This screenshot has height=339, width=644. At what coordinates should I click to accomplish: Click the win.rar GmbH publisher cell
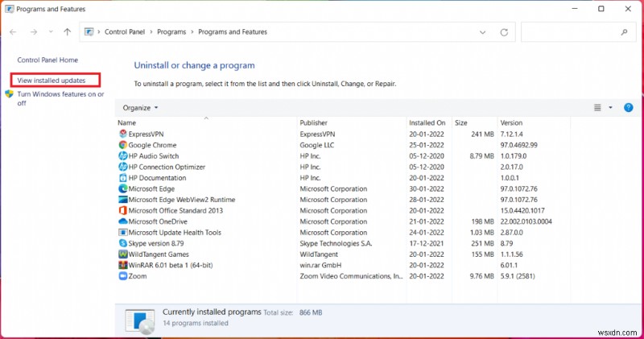[x=320, y=265]
